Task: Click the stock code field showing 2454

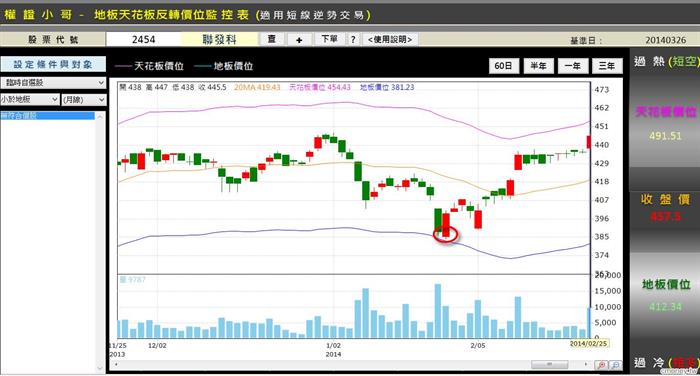Action: tap(143, 39)
